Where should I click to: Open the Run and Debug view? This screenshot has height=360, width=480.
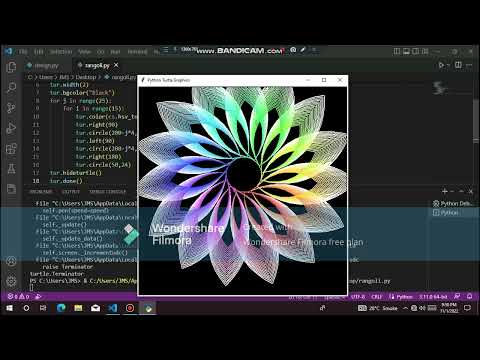pyautogui.click(x=11, y=128)
